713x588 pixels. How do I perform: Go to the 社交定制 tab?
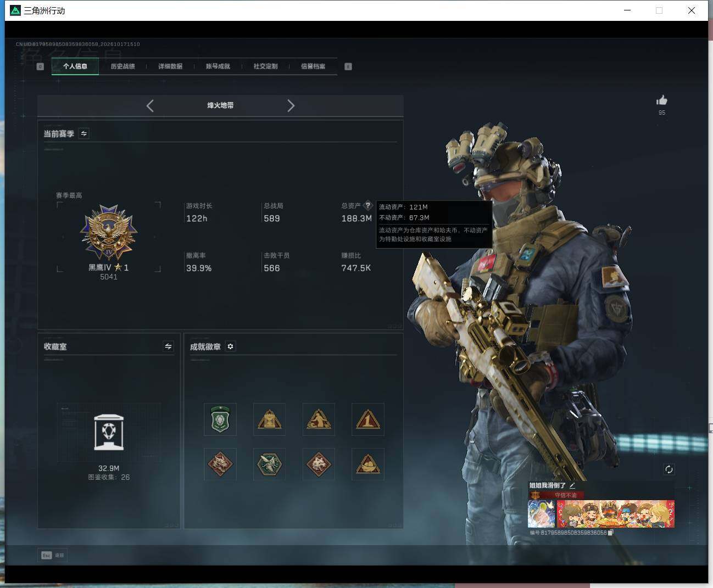pos(265,66)
